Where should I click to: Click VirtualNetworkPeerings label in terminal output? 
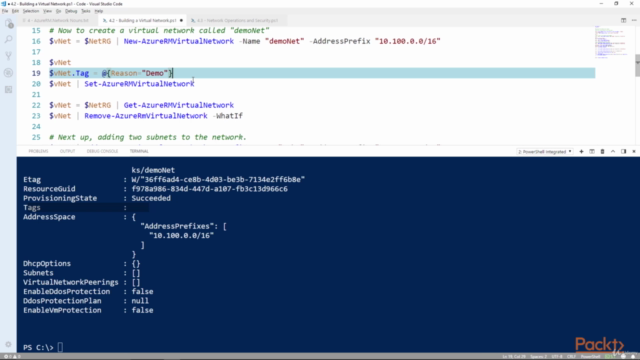(x=71, y=282)
